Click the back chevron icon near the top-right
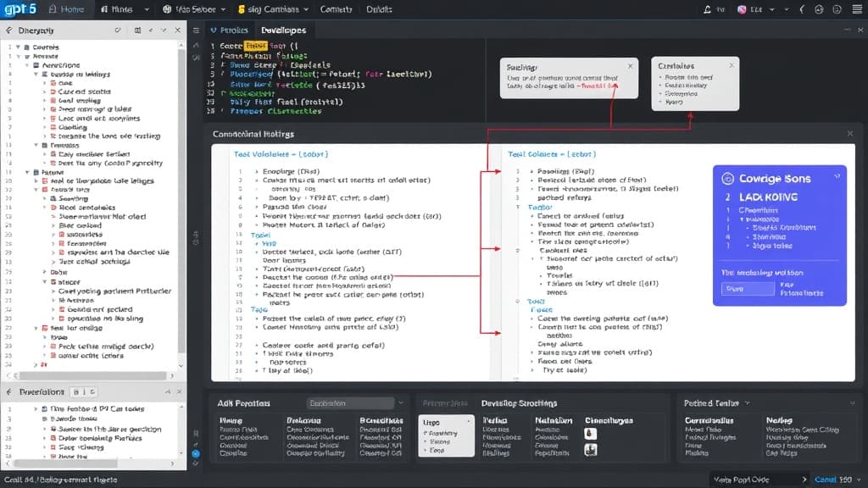 pos(802,9)
